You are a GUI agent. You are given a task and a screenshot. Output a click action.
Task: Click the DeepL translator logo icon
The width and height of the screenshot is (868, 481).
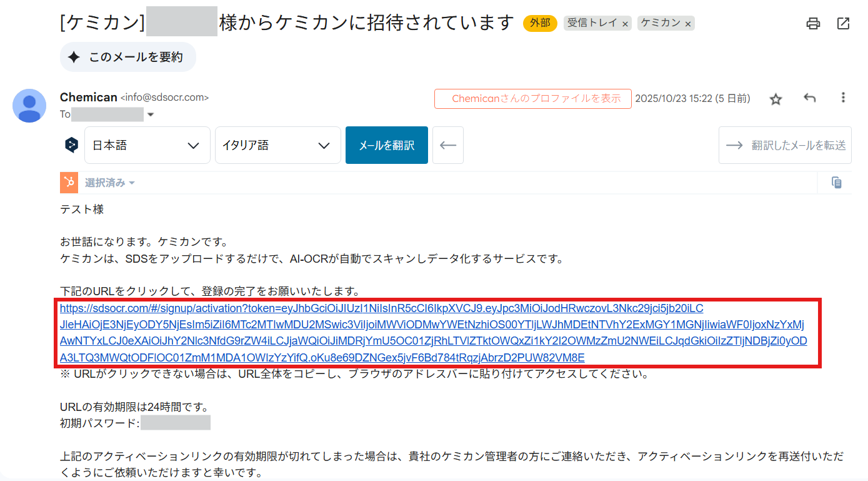(x=71, y=145)
